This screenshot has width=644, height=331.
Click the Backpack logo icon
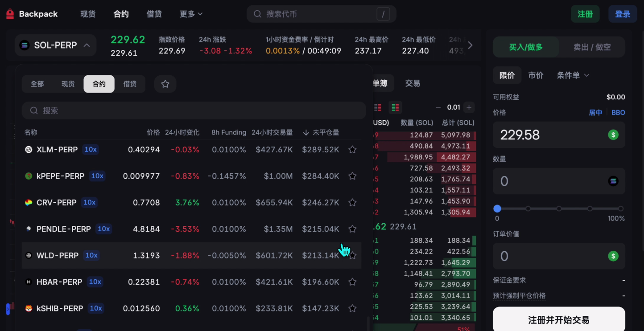[10, 14]
